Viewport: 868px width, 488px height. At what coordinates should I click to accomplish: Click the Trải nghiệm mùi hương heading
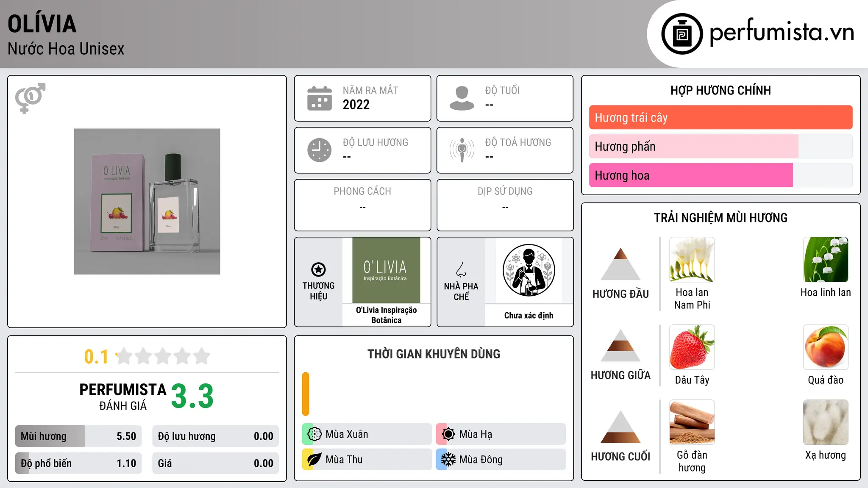tap(721, 218)
